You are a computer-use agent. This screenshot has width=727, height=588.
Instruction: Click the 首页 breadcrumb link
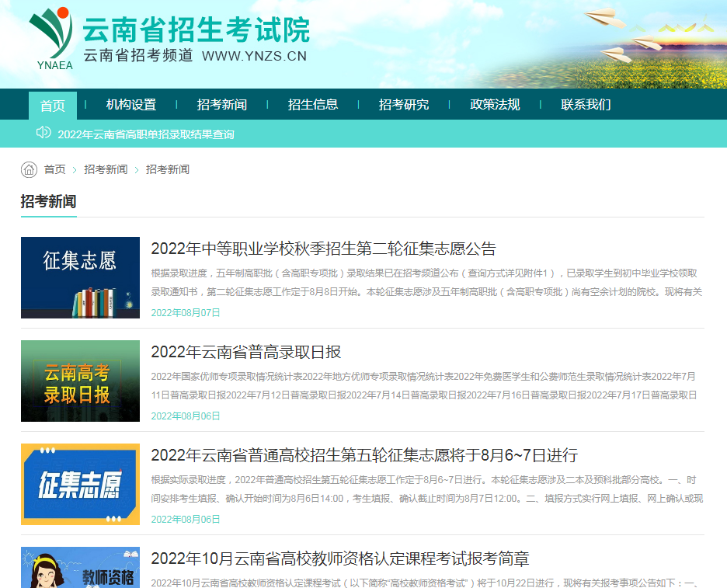point(54,169)
